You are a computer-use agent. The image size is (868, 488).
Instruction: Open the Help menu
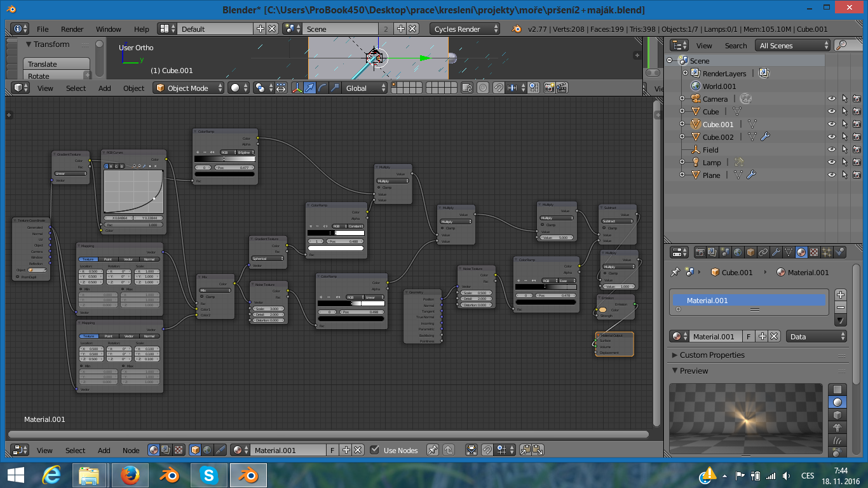coord(142,29)
